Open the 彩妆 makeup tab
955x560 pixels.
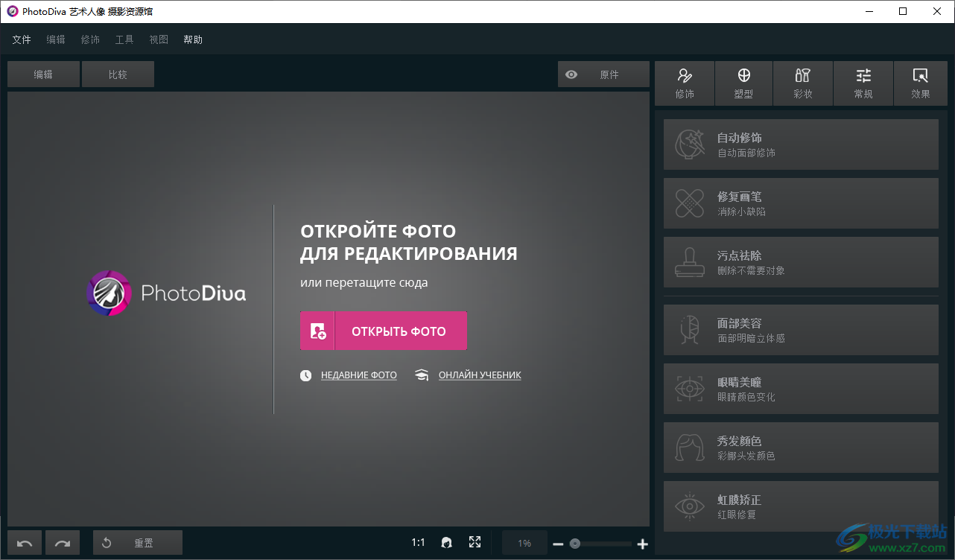(x=803, y=83)
